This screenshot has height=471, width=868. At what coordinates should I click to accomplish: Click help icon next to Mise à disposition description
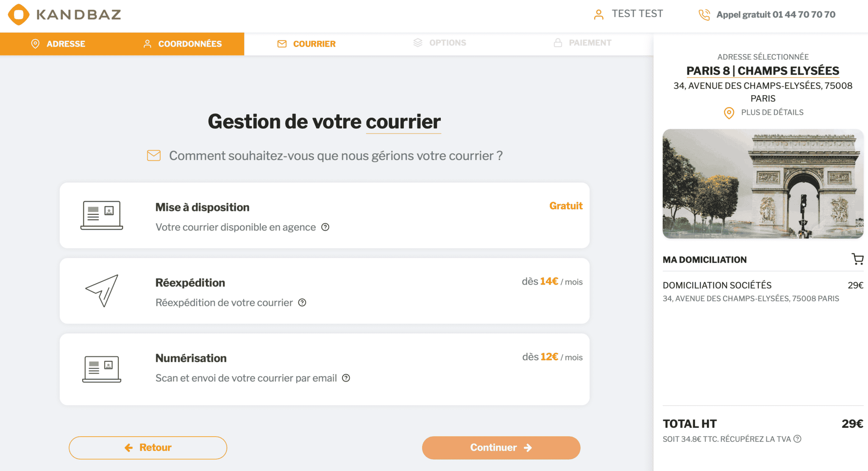(x=325, y=227)
